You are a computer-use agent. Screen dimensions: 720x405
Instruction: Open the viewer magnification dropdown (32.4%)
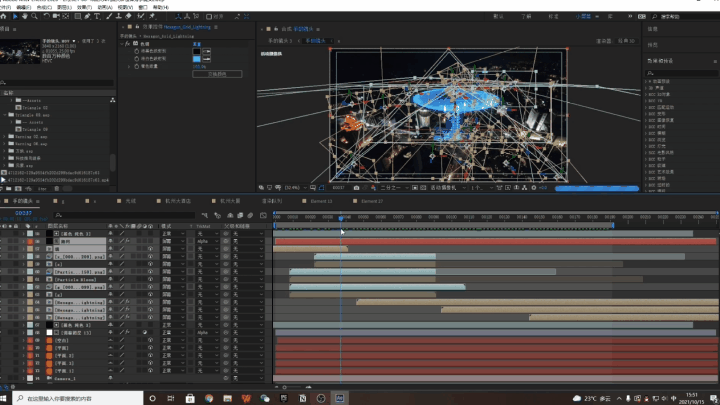click(x=295, y=188)
